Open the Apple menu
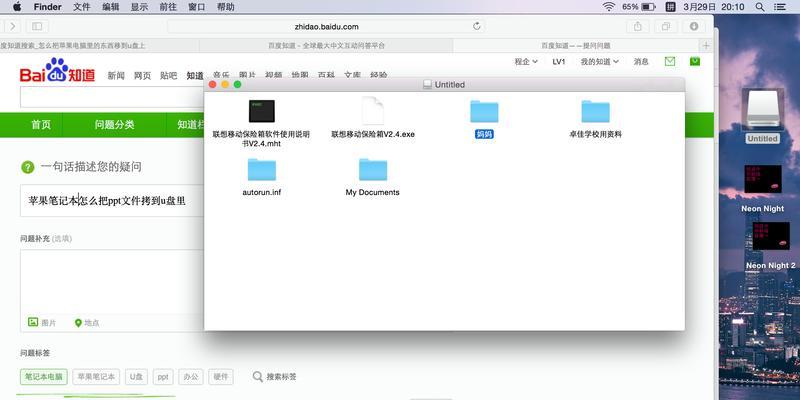Image resolution: width=800 pixels, height=400 pixels. (17, 7)
